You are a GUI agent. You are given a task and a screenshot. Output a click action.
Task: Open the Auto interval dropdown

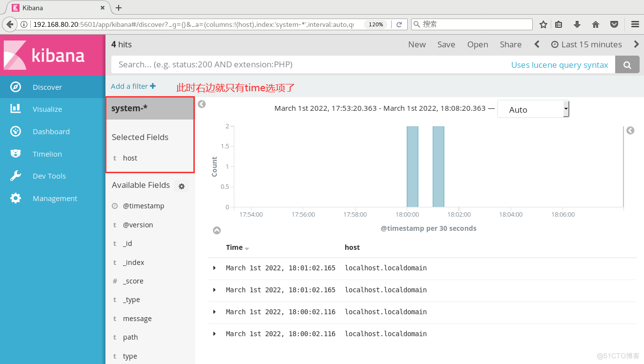[533, 109]
